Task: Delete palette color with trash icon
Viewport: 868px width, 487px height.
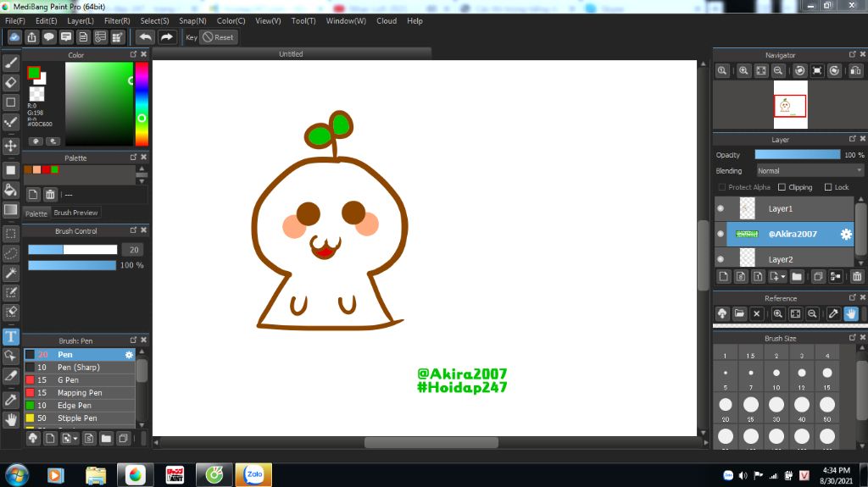Action: (50, 194)
